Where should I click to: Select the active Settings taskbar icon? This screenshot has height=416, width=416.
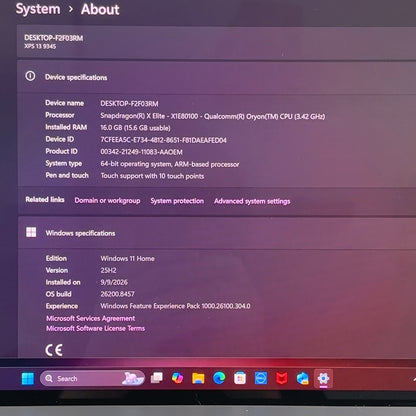[x=323, y=379]
